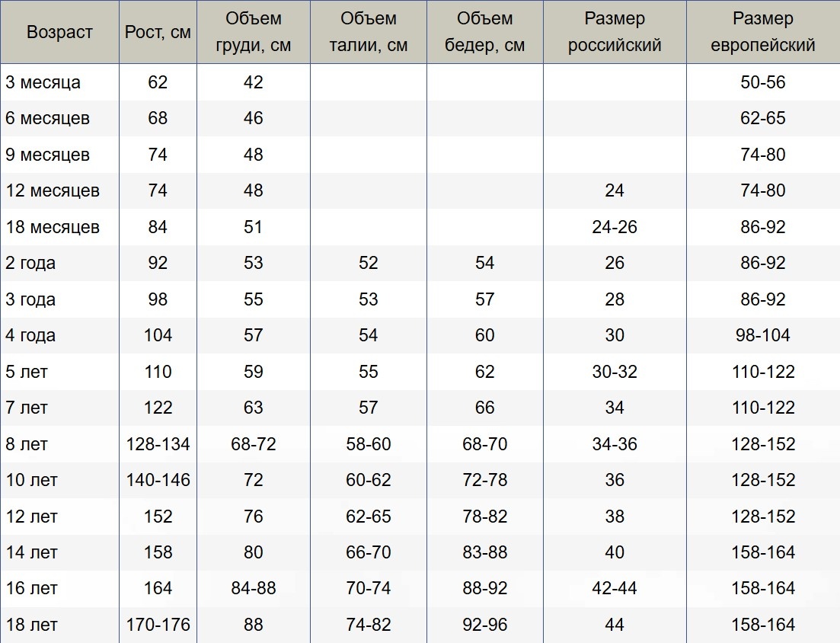Select European size 98-104 cell
The image size is (840, 643).
point(763,335)
